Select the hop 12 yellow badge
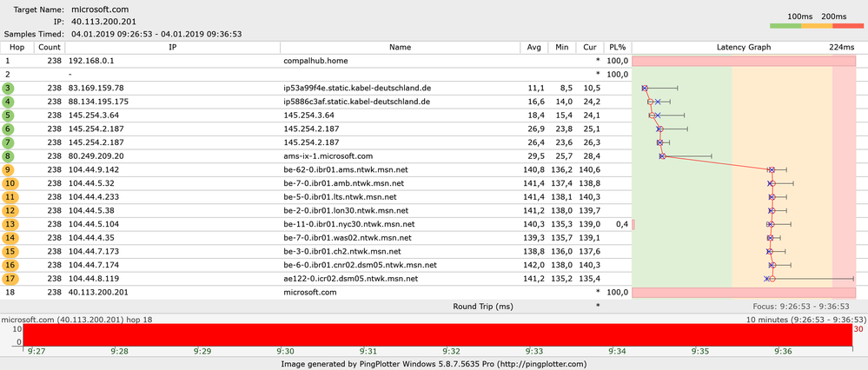868x370 pixels. [10, 210]
